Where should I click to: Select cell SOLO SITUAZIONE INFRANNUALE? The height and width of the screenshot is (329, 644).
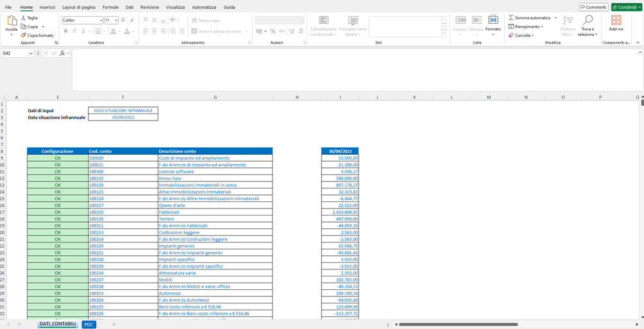[x=123, y=110]
